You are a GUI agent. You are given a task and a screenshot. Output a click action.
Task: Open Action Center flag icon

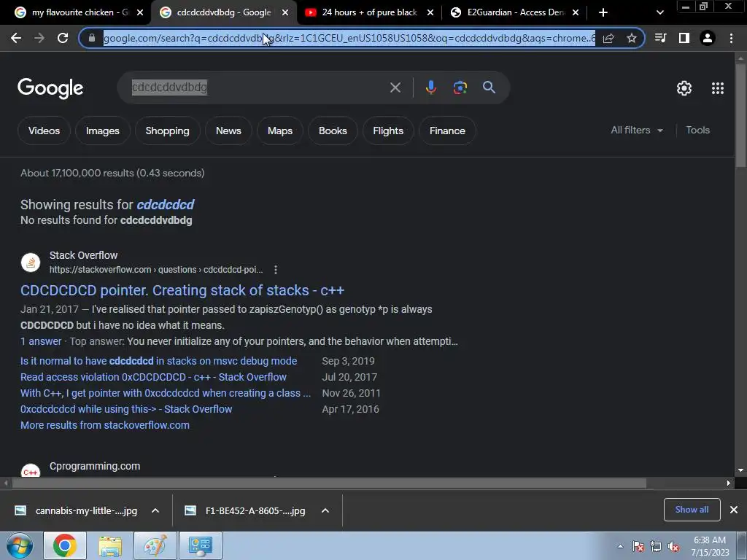pyautogui.click(x=638, y=546)
